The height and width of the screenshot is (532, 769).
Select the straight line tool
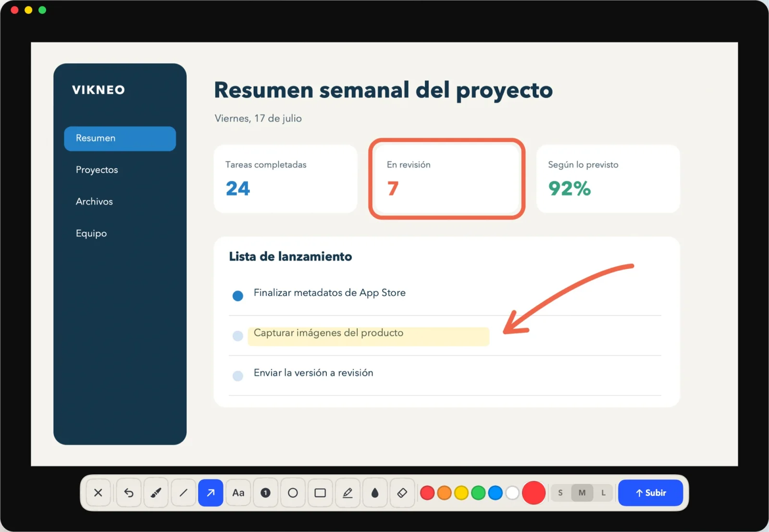click(184, 493)
